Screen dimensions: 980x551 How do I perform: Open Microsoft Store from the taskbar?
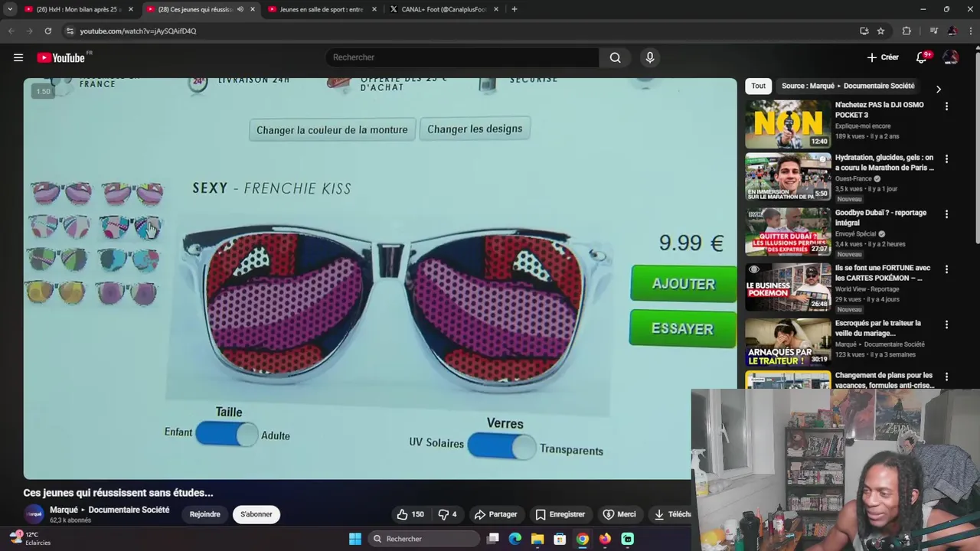560,539
